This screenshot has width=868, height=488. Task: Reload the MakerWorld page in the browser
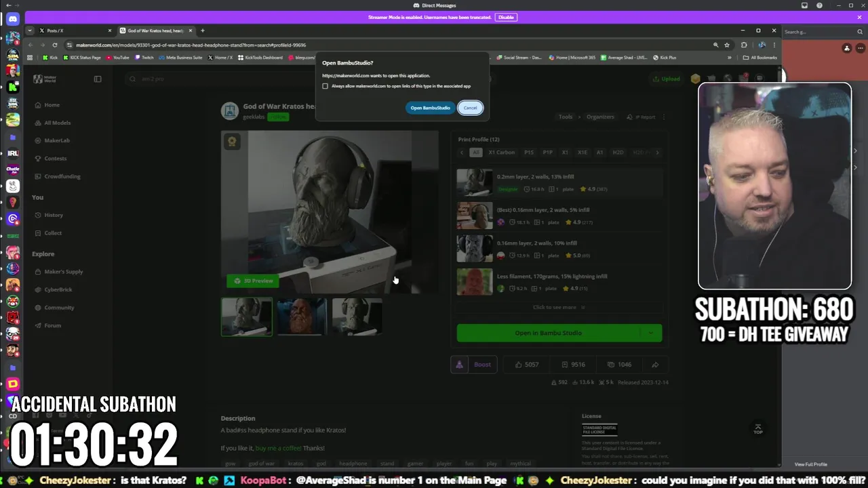point(55,45)
